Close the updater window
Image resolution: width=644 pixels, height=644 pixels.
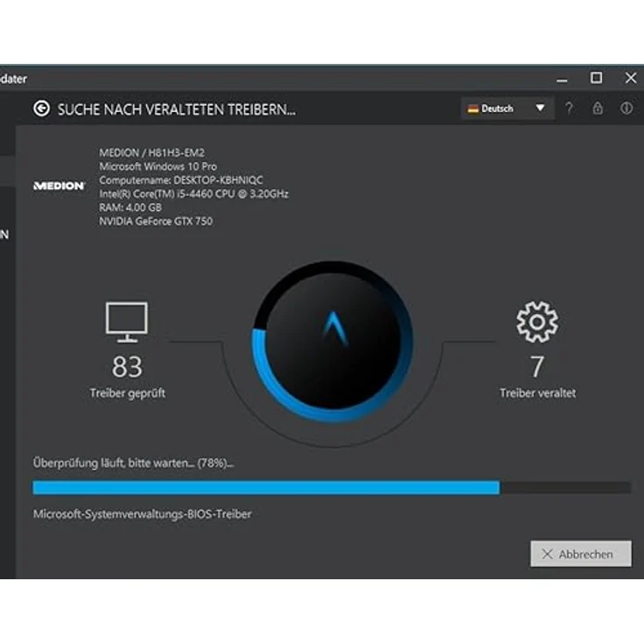631,78
